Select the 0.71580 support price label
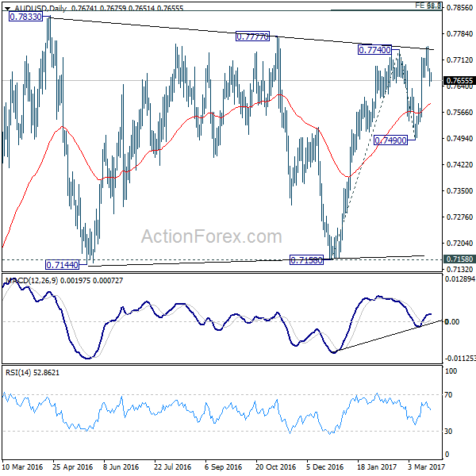The width and height of the screenshot is (476, 476). 306,260
